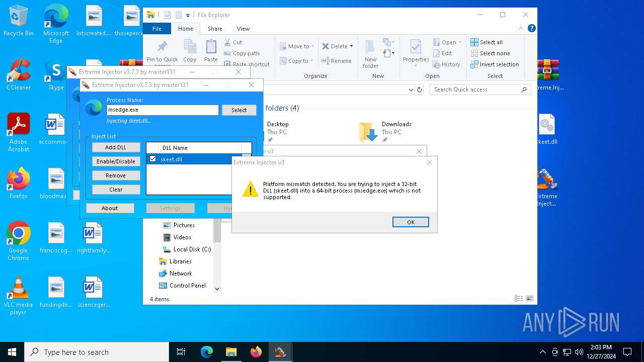The width and height of the screenshot is (644, 362).
Task: Click the Select process button
Action: [x=239, y=110]
